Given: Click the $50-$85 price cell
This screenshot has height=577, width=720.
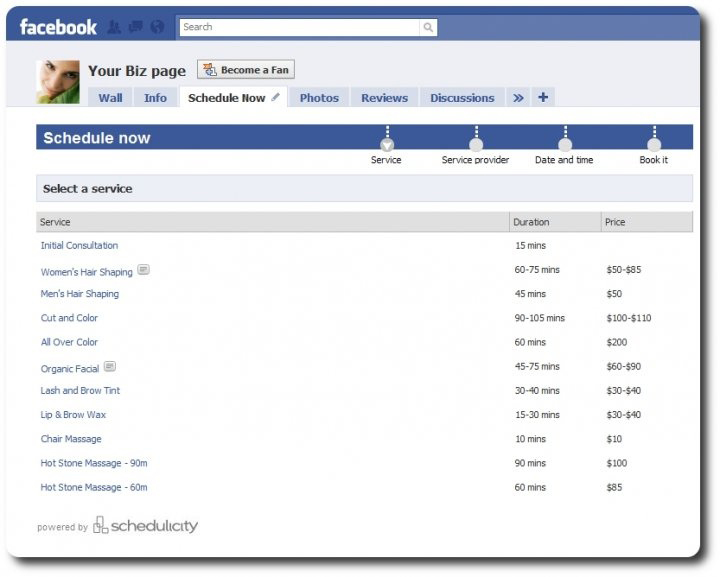Looking at the screenshot, I should tap(624, 269).
